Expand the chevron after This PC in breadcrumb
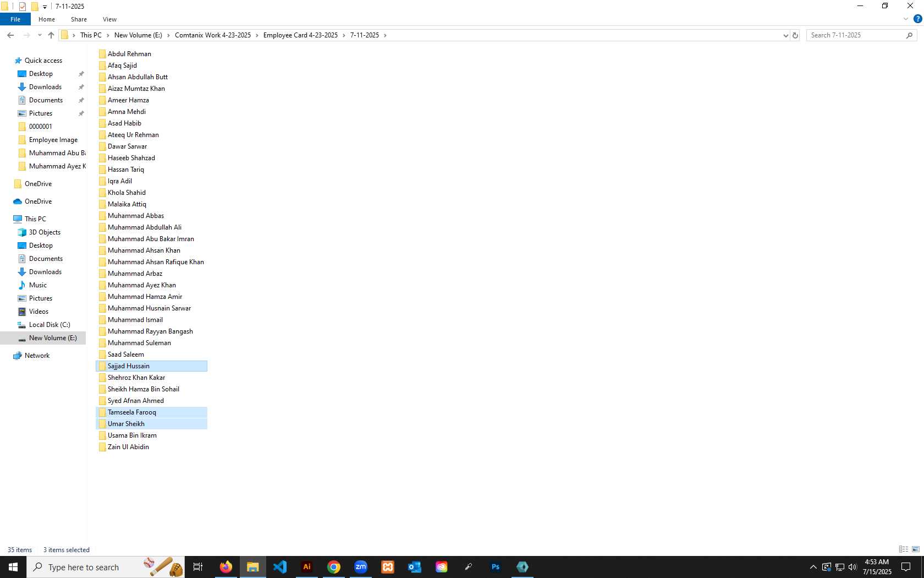Image resolution: width=924 pixels, height=578 pixels. (x=108, y=35)
